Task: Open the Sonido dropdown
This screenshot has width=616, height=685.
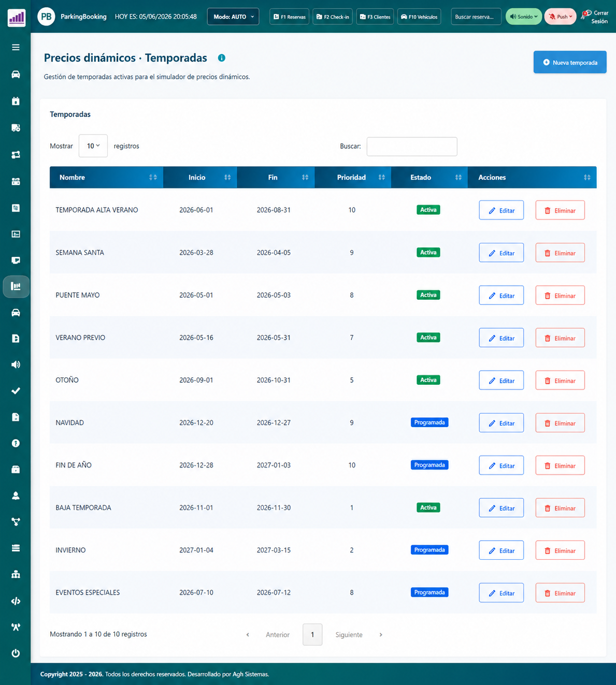Action: point(524,17)
